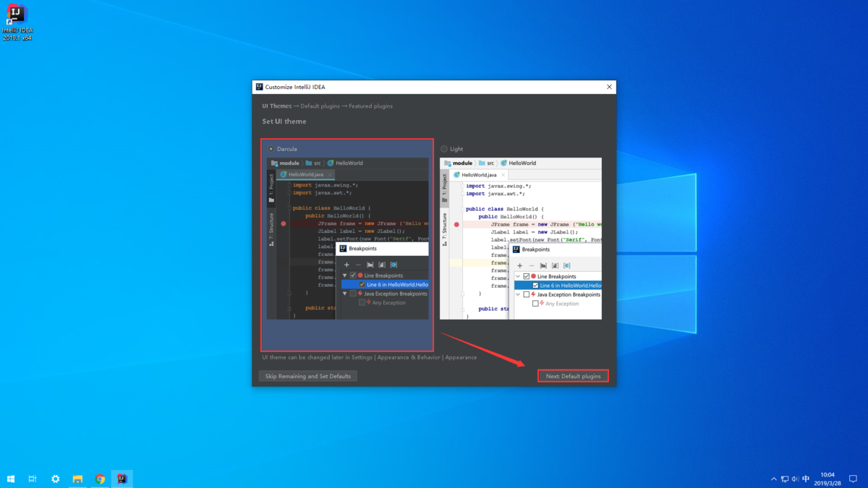Click the Set UI theme heading
The width and height of the screenshot is (868, 488).
284,121
